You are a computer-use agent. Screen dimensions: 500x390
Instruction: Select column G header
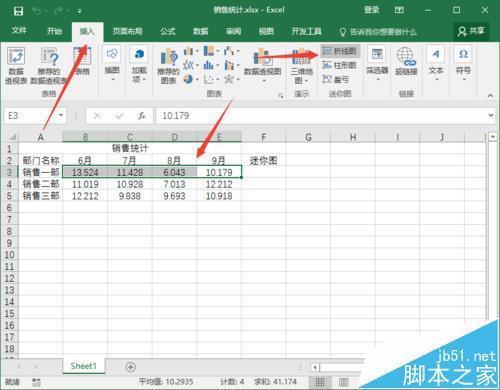pos(308,137)
